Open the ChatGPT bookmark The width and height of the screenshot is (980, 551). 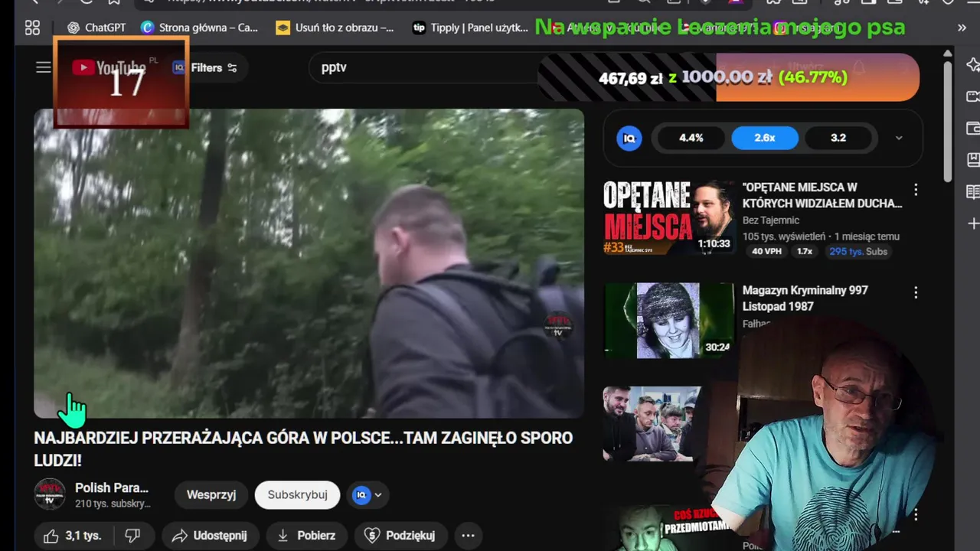[96, 28]
